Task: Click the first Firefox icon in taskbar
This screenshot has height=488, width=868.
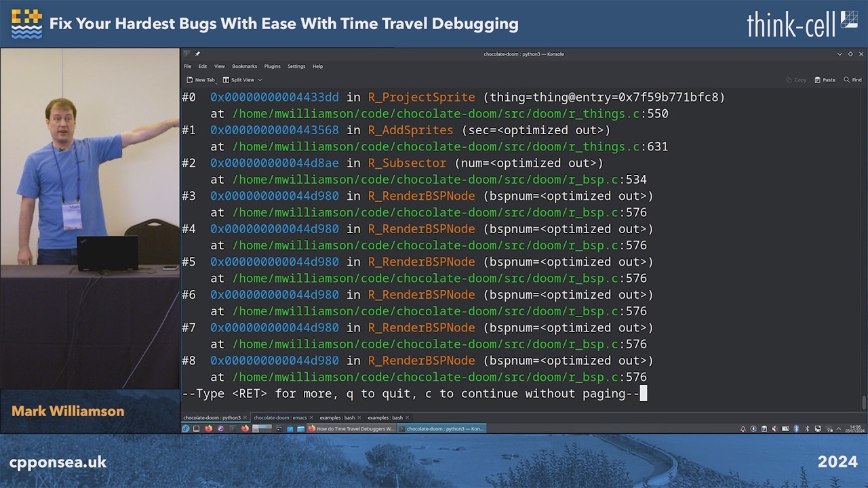Action: 208,428
